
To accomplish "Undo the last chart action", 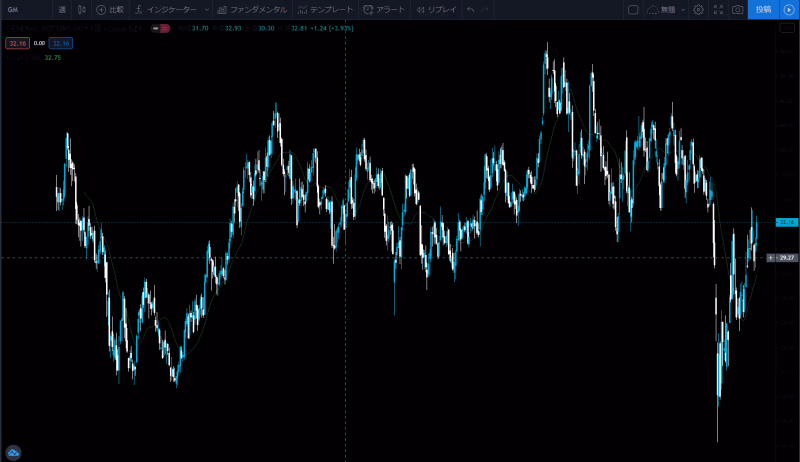I will (x=470, y=9).
